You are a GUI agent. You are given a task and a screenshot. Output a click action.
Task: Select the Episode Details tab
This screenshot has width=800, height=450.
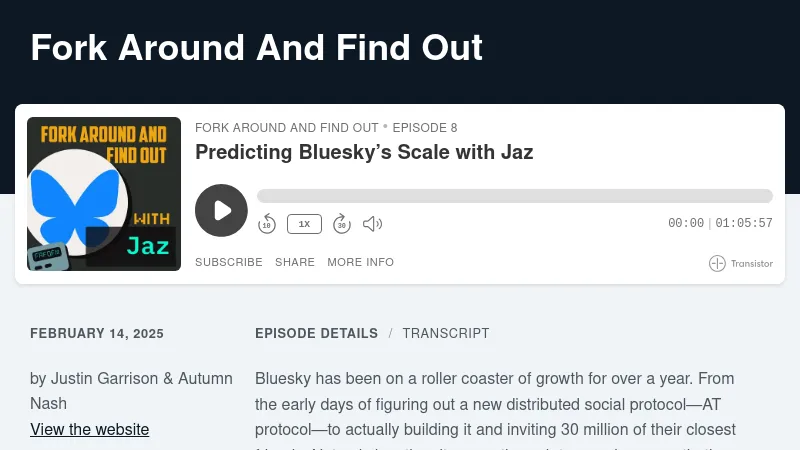coord(316,333)
